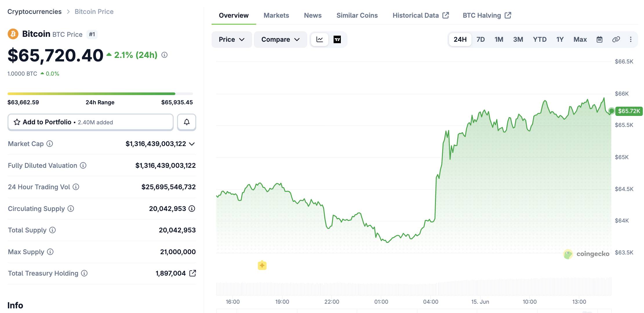Click the volume bars below the chart

tap(414, 287)
